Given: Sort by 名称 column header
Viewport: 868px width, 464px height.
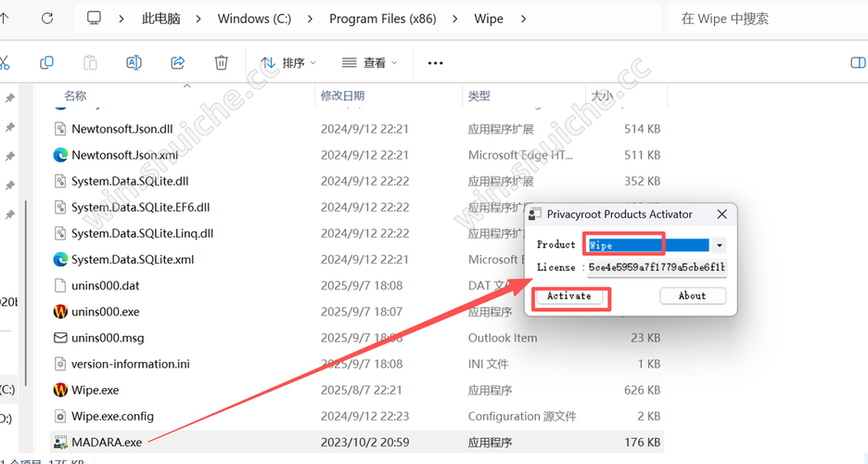Looking at the screenshot, I should click(x=75, y=96).
